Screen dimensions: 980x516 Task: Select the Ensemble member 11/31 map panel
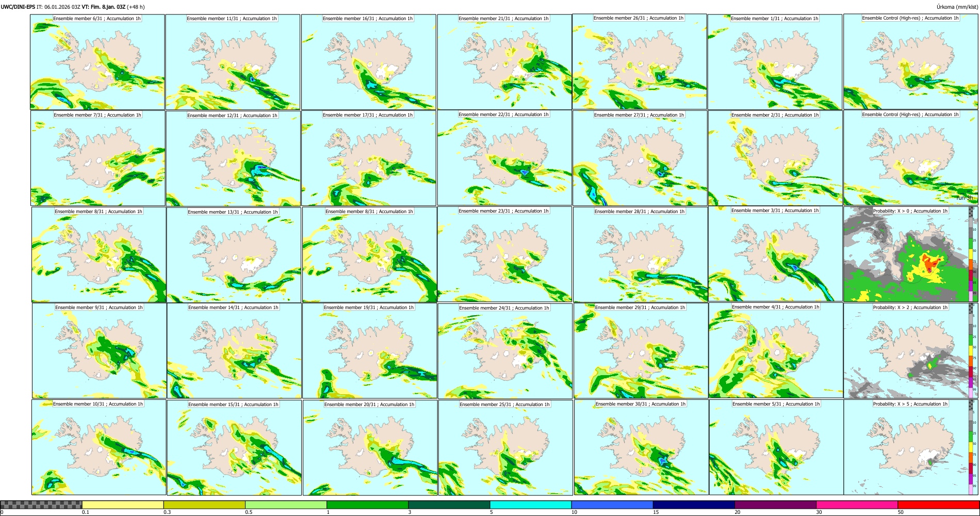[x=233, y=62]
